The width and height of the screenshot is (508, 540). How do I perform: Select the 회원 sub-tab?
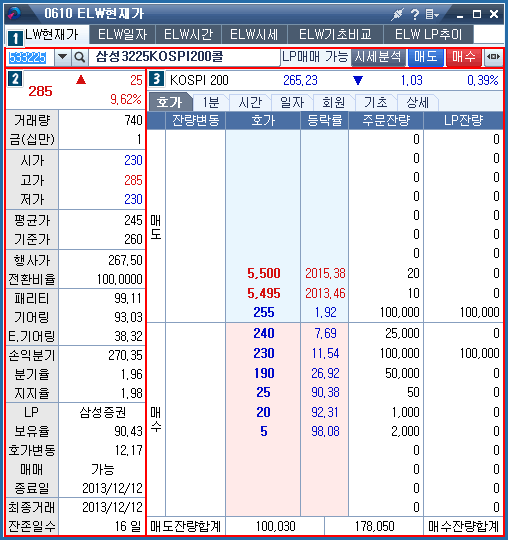click(x=333, y=102)
